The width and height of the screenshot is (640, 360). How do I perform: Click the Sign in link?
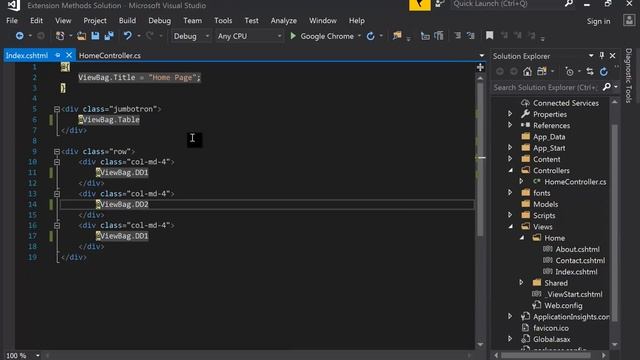pyautogui.click(x=598, y=21)
